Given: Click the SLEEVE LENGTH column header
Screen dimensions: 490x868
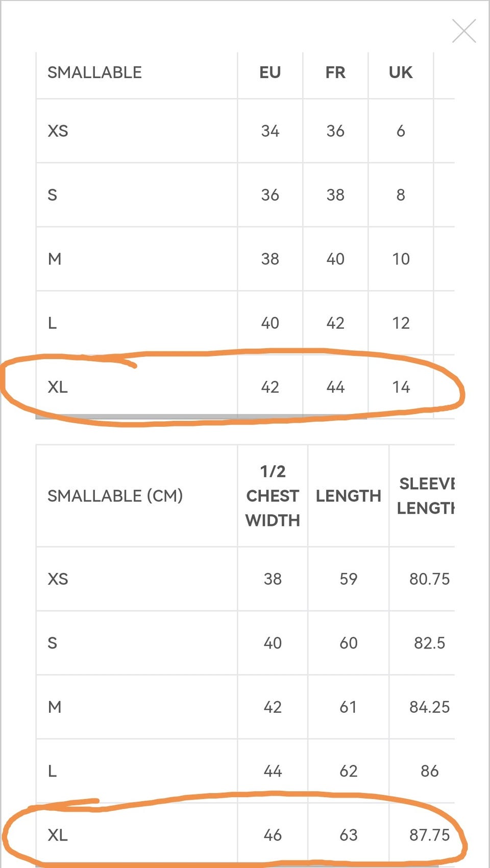Looking at the screenshot, I should coord(426,496).
